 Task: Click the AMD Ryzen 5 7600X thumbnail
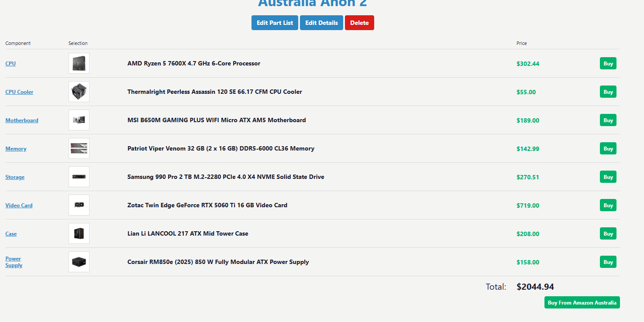pos(79,63)
